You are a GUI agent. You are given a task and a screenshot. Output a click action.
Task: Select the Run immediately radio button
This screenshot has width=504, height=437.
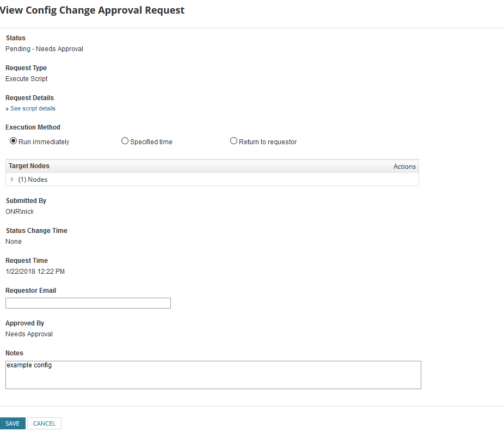(13, 141)
